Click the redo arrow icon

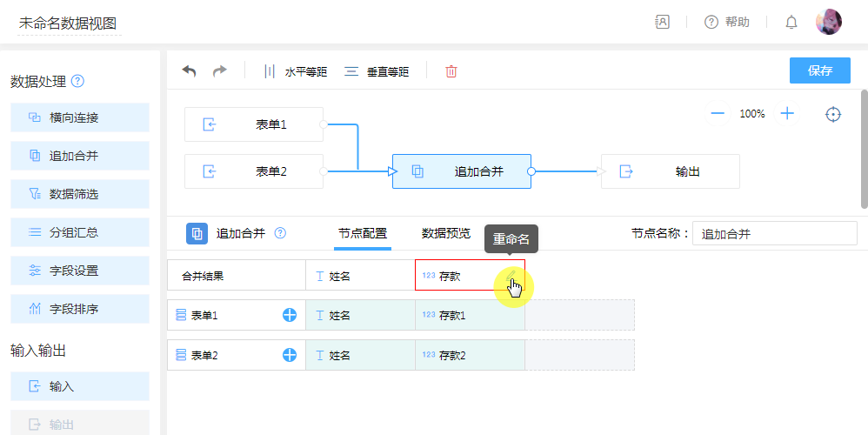coord(219,71)
